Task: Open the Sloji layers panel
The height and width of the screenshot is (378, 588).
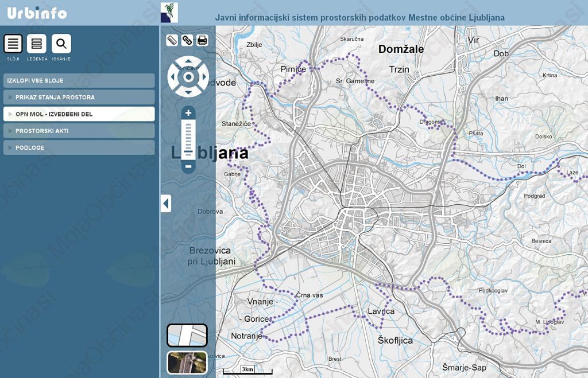Action: click(x=13, y=44)
